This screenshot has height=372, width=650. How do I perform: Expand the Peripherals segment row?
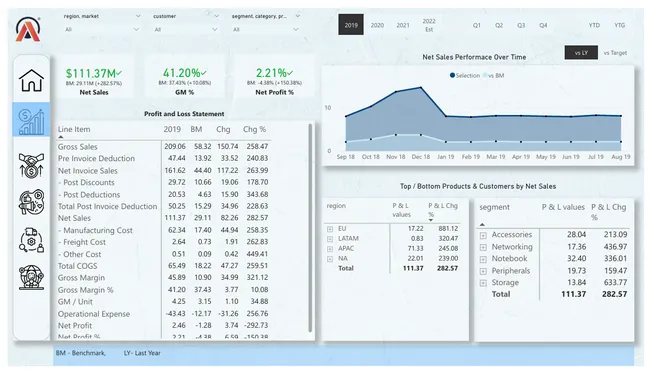pyautogui.click(x=483, y=271)
